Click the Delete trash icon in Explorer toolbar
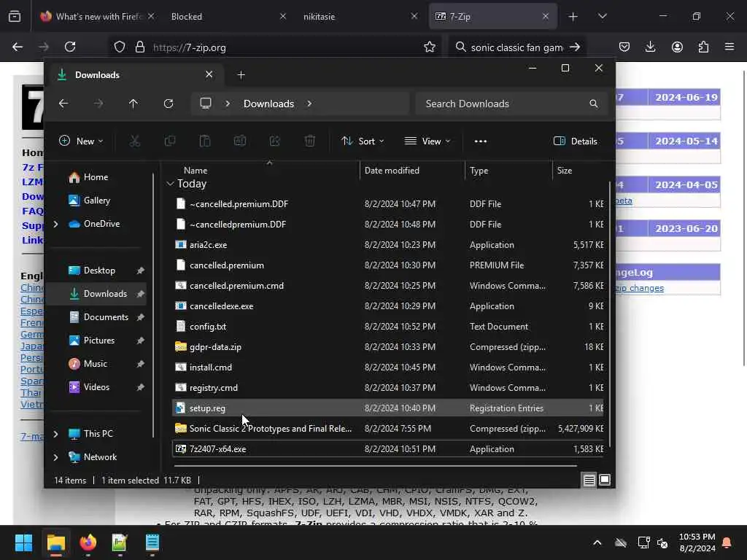This screenshot has width=747, height=560. click(x=309, y=141)
